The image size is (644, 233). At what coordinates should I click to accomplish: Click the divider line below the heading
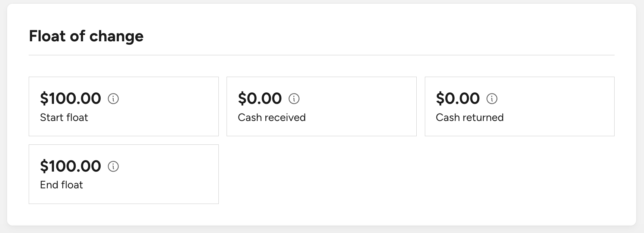pyautogui.click(x=322, y=55)
